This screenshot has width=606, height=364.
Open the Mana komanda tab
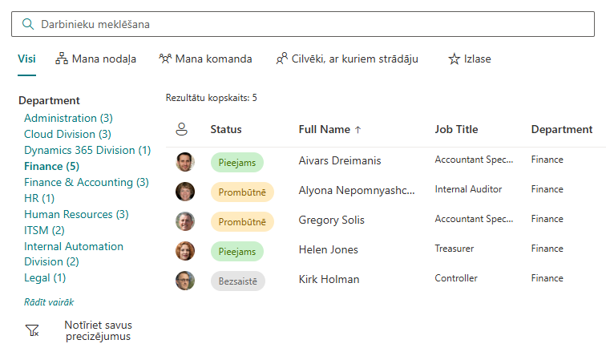coord(205,59)
